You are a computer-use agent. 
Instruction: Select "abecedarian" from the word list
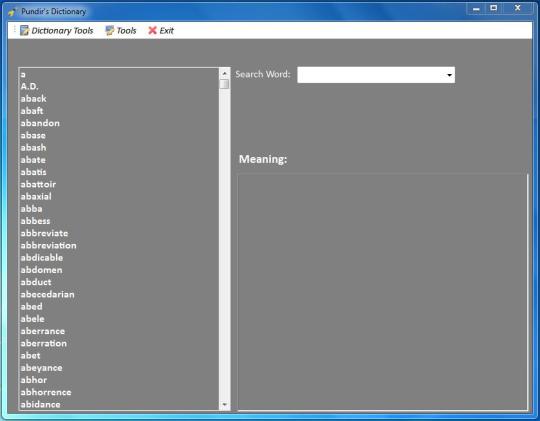coord(48,295)
